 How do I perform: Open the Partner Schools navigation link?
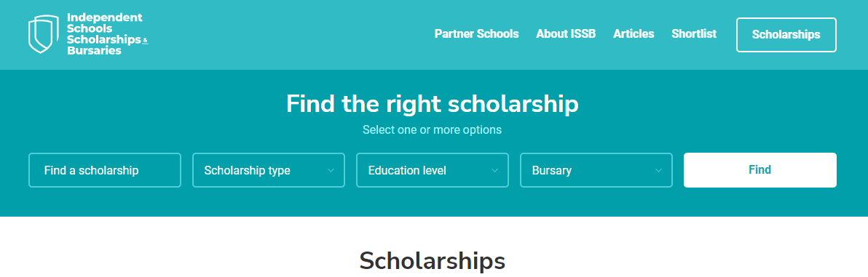[x=477, y=33]
